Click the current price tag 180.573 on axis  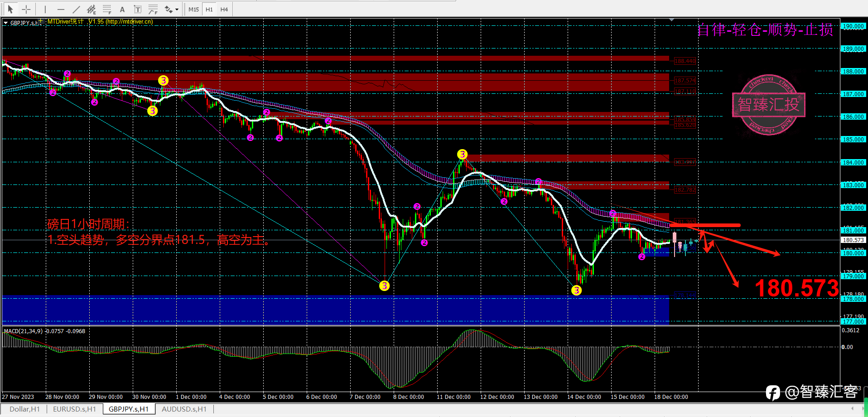click(853, 240)
